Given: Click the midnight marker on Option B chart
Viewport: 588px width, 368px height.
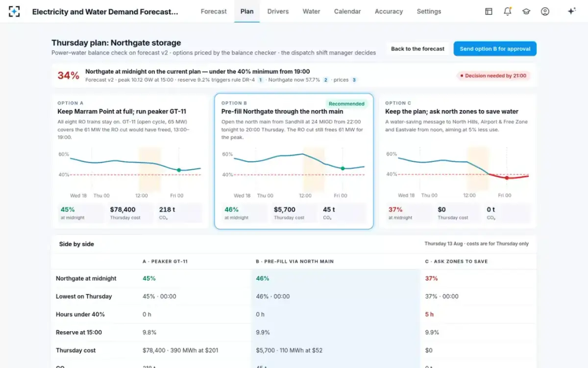Looking at the screenshot, I should click(343, 168).
